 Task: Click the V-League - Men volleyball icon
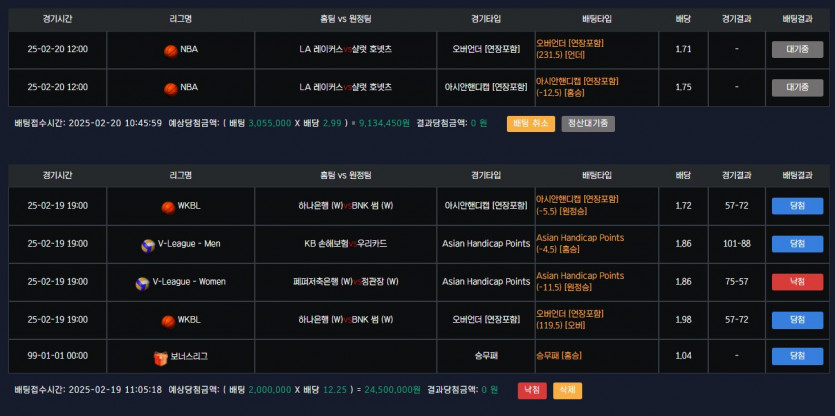(148, 245)
